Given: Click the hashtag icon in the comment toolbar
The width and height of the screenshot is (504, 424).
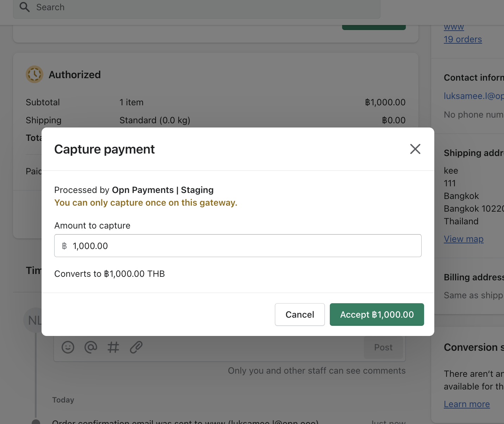Looking at the screenshot, I should point(113,347).
